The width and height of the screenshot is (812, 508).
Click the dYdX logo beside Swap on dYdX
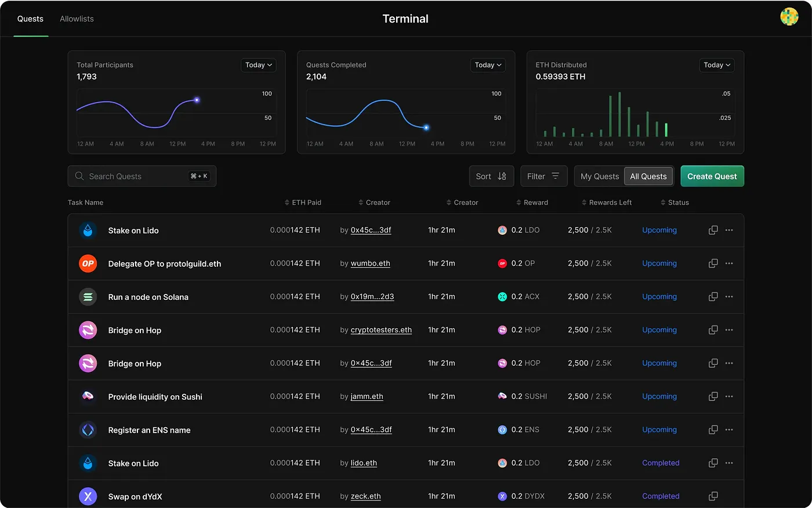(88, 496)
